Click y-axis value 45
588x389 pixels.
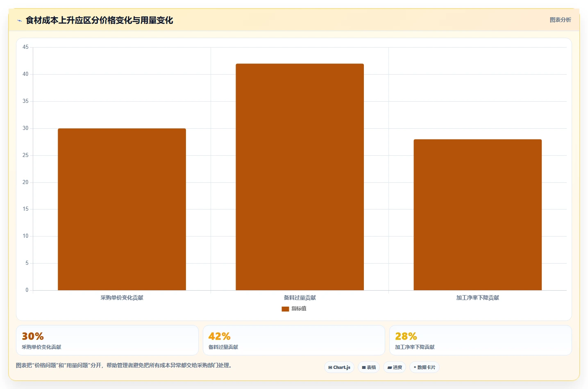click(x=25, y=47)
